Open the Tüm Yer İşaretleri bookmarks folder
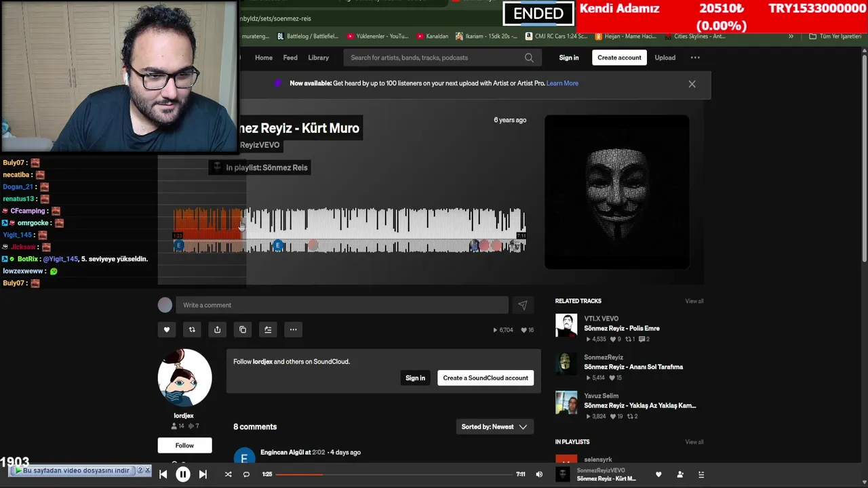Viewport: 868px width, 488px height. pos(835,36)
